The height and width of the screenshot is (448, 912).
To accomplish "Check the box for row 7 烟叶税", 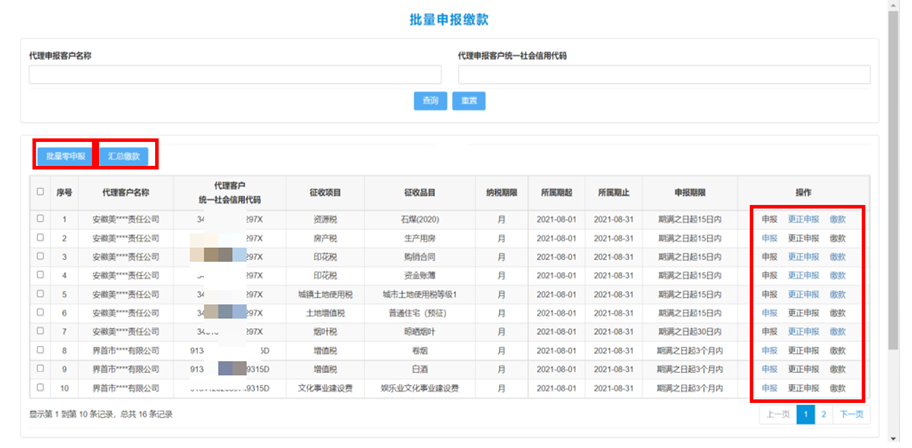I will point(40,331).
